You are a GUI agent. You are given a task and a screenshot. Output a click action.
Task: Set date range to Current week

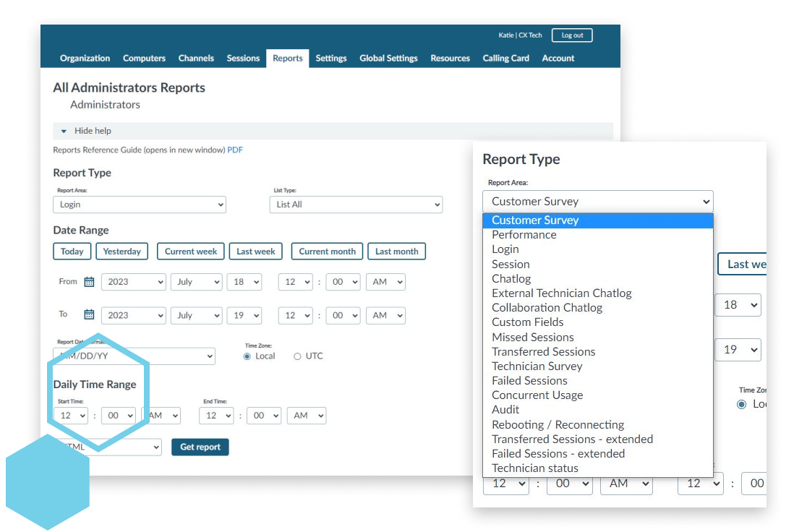click(191, 252)
